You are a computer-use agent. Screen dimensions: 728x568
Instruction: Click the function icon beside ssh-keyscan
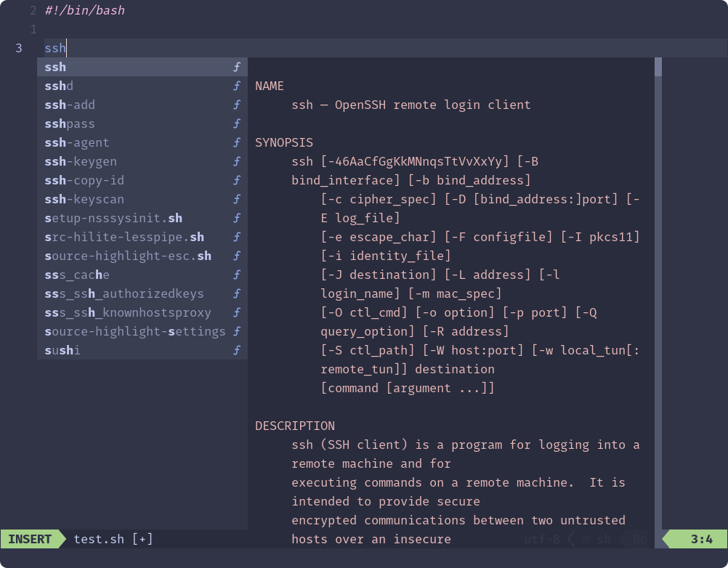pyautogui.click(x=237, y=200)
